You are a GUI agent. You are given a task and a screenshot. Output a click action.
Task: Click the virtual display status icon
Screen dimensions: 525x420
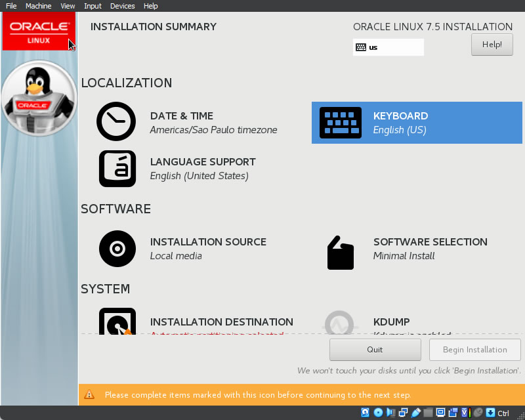440,413
